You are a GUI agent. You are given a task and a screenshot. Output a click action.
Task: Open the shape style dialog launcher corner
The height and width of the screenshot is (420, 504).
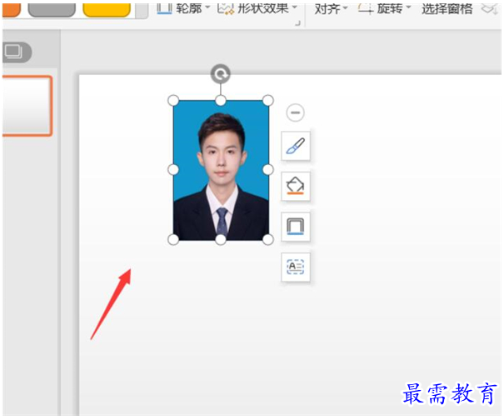pyautogui.click(x=297, y=23)
